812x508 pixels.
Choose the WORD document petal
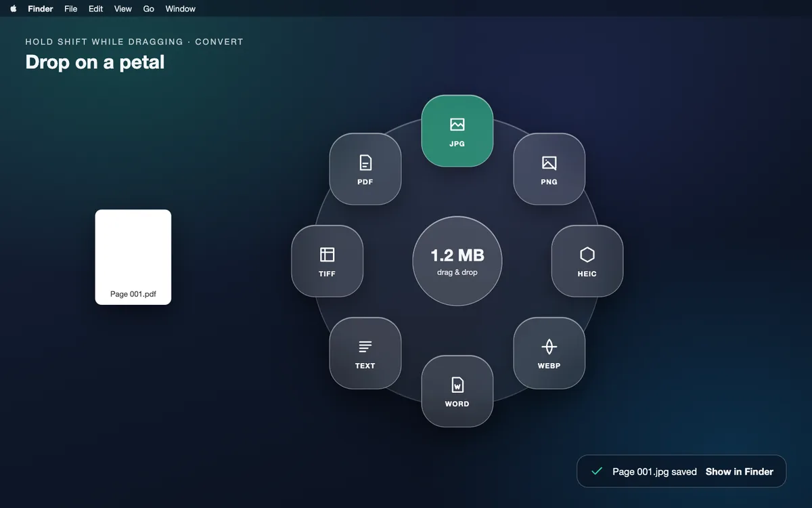[x=457, y=391]
